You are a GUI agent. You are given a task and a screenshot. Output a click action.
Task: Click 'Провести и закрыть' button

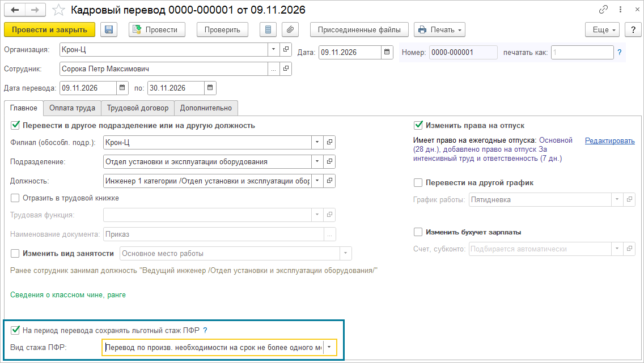click(50, 29)
